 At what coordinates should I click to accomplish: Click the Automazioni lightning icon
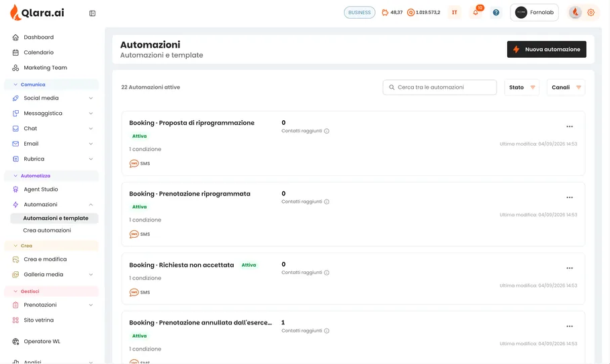[15, 205]
